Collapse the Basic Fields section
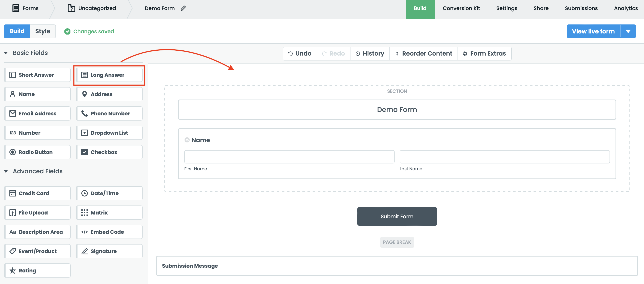Image resolution: width=644 pixels, height=284 pixels. [6, 53]
